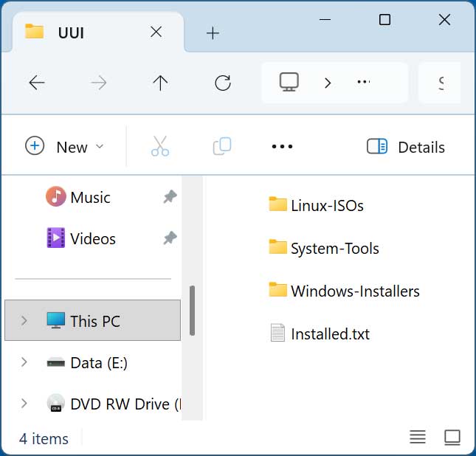Image resolution: width=476 pixels, height=456 pixels.
Task: Unpin Music using its pin icon
Action: point(170,196)
